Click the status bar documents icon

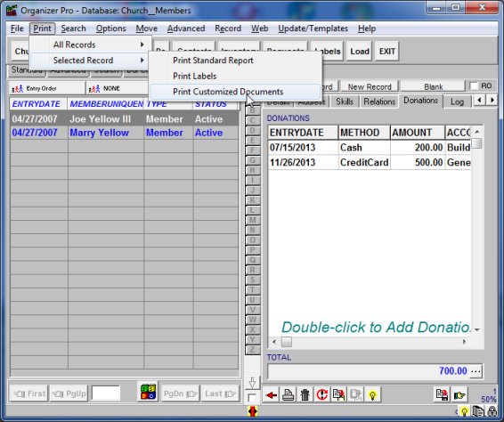point(478,411)
